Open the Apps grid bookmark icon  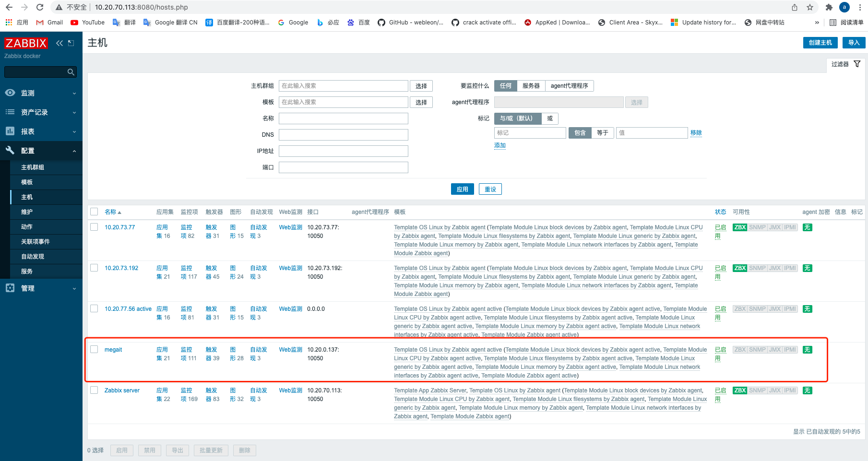(x=9, y=23)
